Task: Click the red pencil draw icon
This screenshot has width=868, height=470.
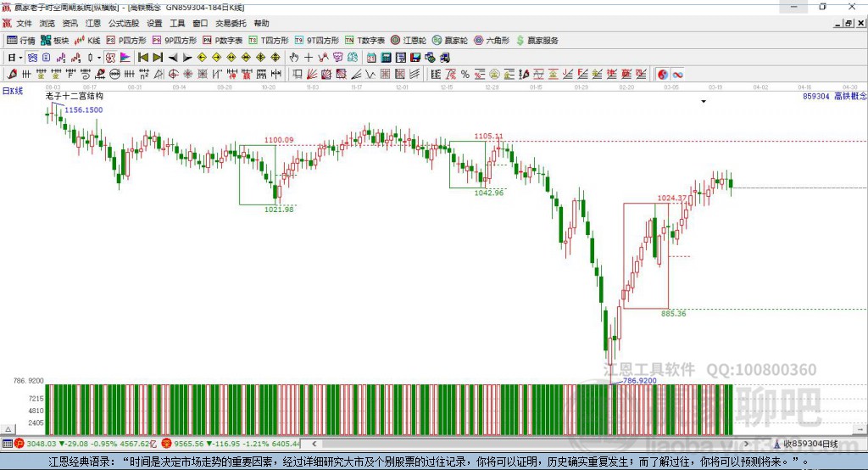Action: [x=12, y=75]
